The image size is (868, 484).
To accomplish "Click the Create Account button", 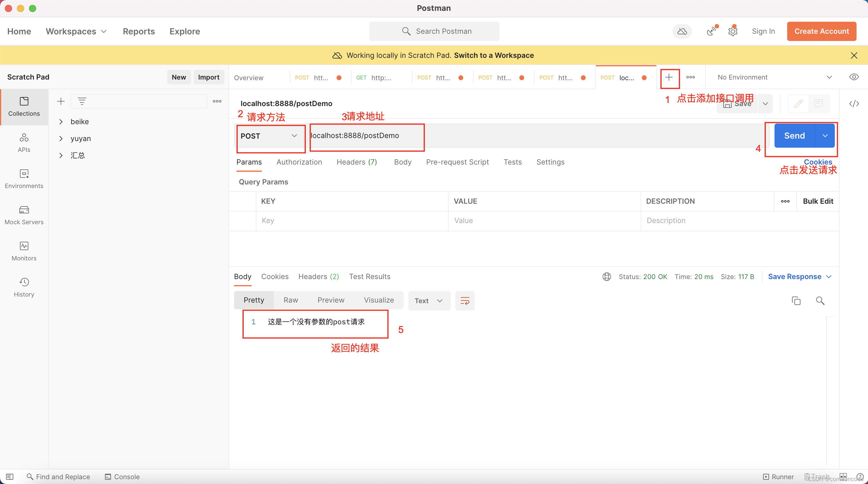I will tap(822, 31).
